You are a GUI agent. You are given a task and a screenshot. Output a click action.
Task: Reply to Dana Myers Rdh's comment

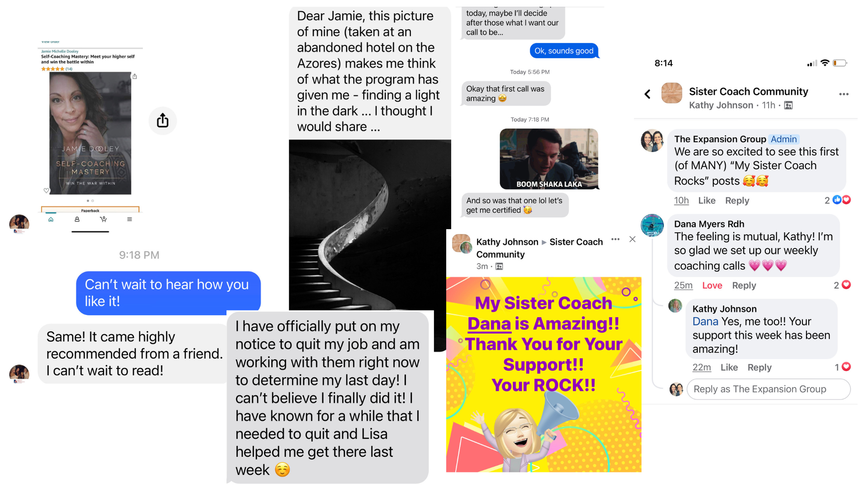744,286
